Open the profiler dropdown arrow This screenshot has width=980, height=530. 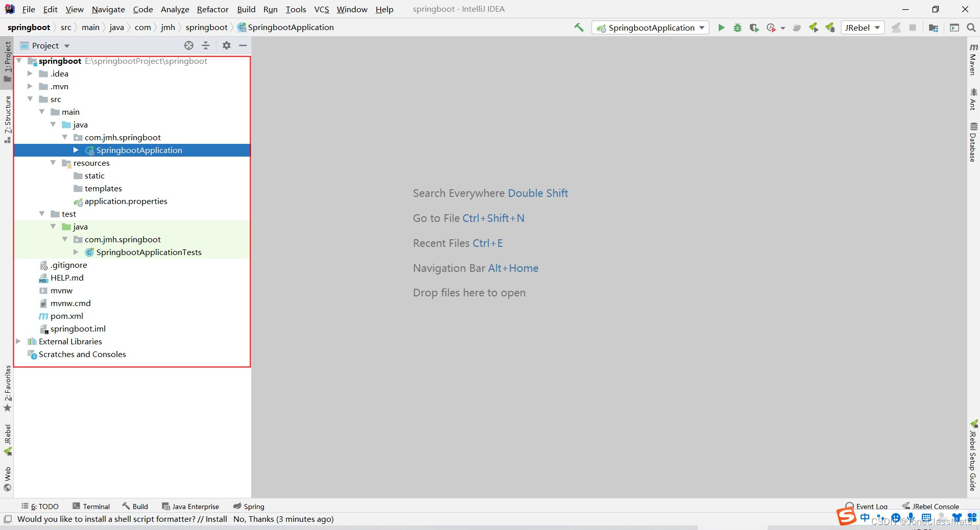(x=782, y=28)
